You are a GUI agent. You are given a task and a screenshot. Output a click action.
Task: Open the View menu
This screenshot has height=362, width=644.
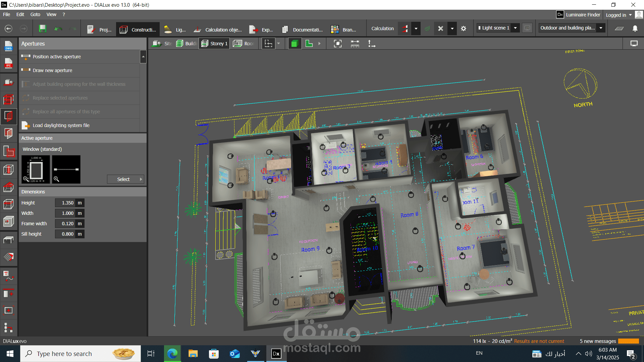(x=51, y=14)
